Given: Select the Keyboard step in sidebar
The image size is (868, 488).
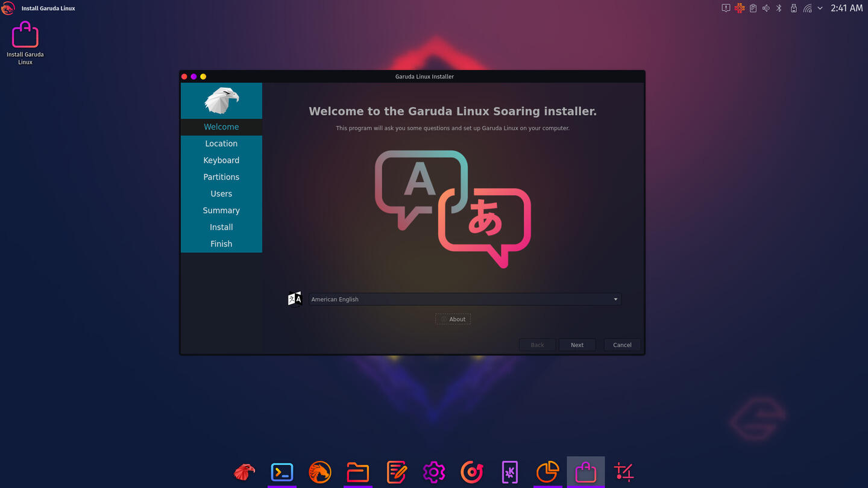Looking at the screenshot, I should pyautogui.click(x=221, y=160).
